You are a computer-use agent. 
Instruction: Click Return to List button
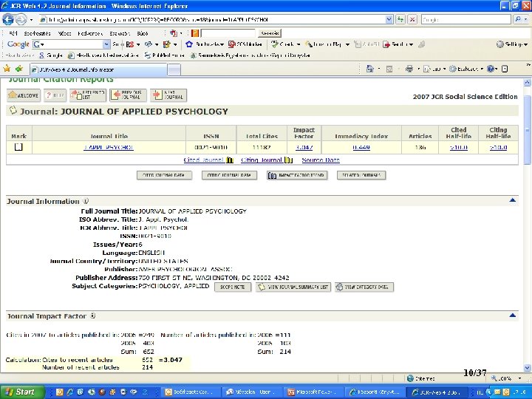(x=87, y=95)
